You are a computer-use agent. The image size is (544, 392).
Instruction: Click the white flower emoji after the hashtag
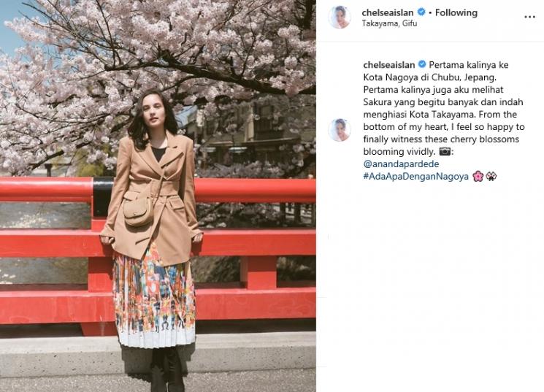pos(491,176)
